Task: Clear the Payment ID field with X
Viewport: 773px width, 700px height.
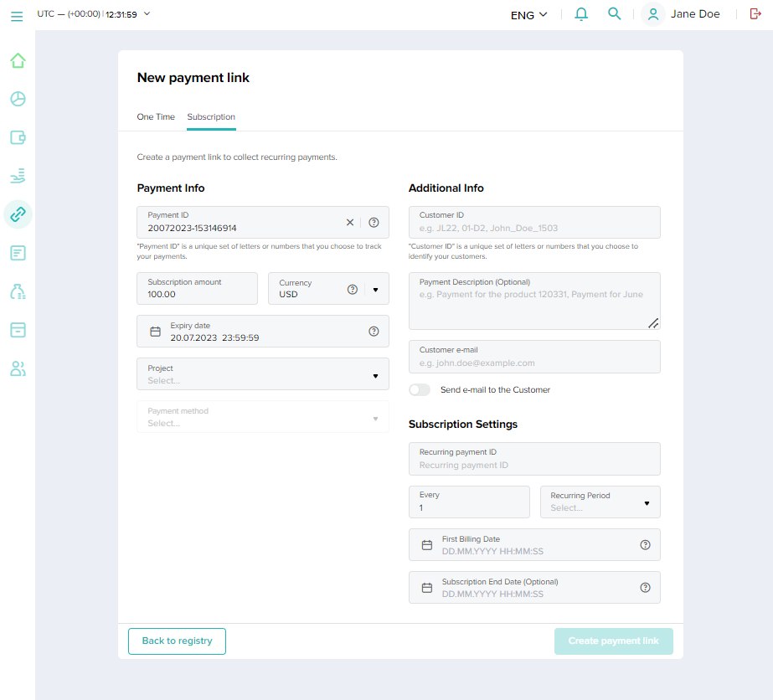Action: 350,223
